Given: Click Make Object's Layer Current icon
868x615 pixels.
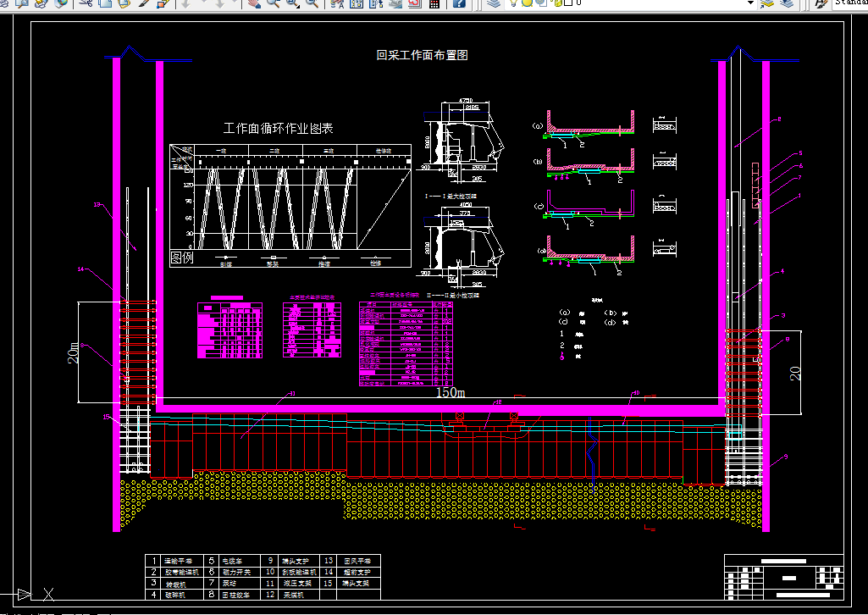Looking at the screenshot, I should tap(766, 3).
